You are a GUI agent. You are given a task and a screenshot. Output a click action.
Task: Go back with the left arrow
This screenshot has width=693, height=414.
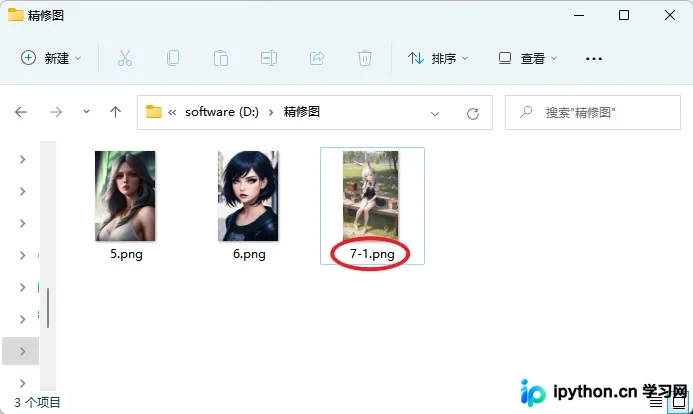coord(21,112)
